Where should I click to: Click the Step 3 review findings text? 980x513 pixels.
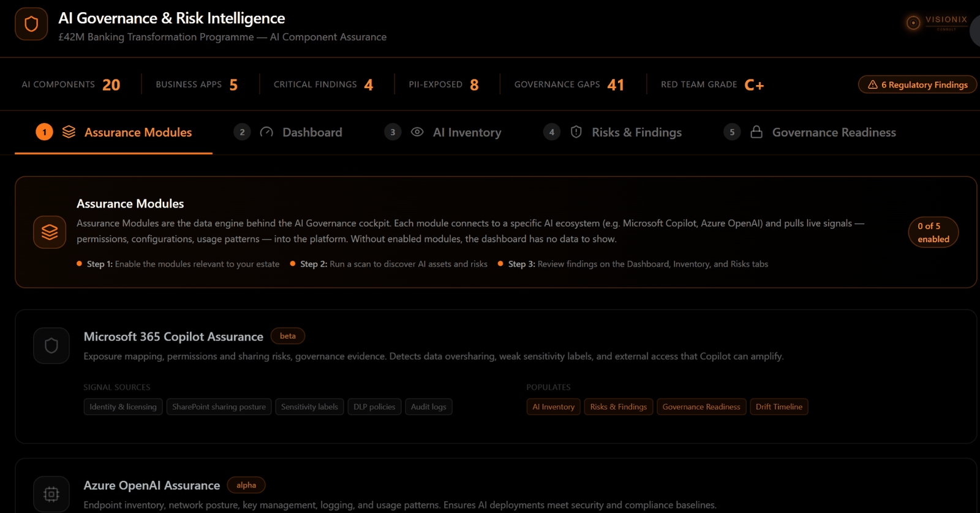pos(638,264)
